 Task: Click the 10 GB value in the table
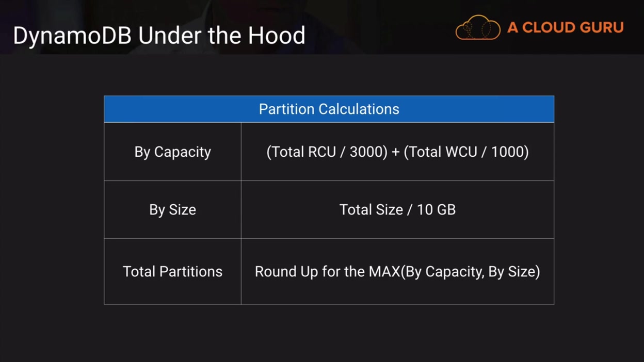coord(437,210)
